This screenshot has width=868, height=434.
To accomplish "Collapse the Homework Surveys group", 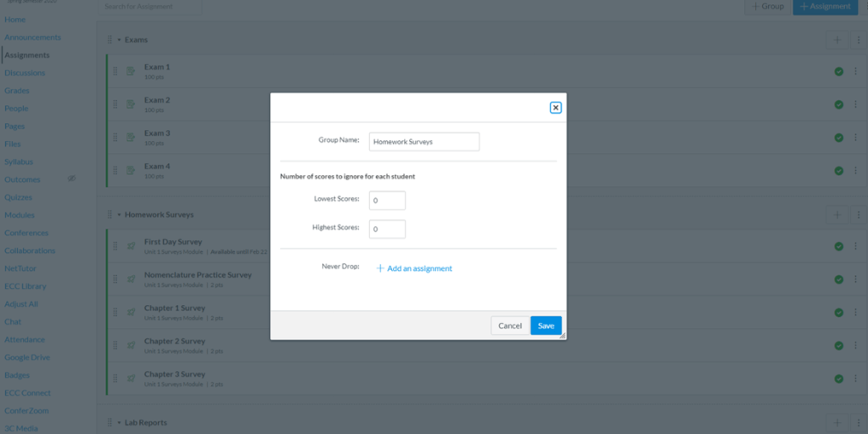I will pos(119,215).
